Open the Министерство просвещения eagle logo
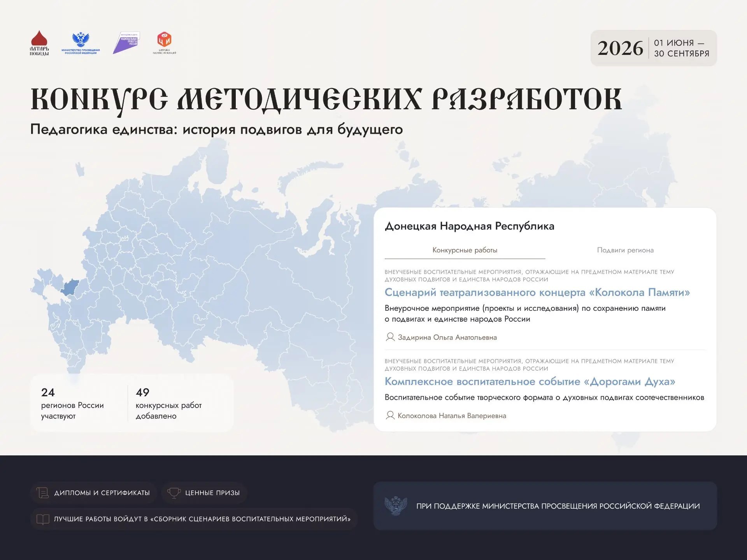The height and width of the screenshot is (560, 747). 81,44
